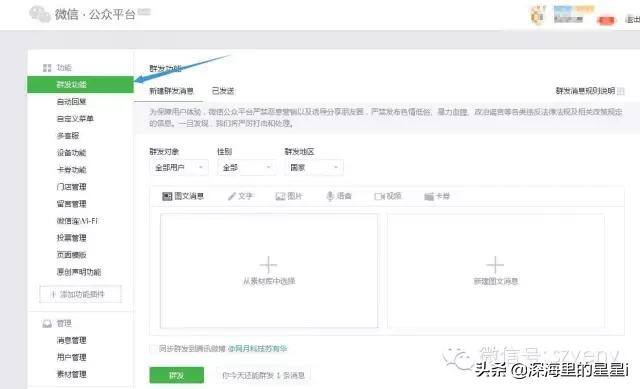640x389 pixels.
Task: Go to 门店管理 in the sidebar
Action: click(x=71, y=187)
